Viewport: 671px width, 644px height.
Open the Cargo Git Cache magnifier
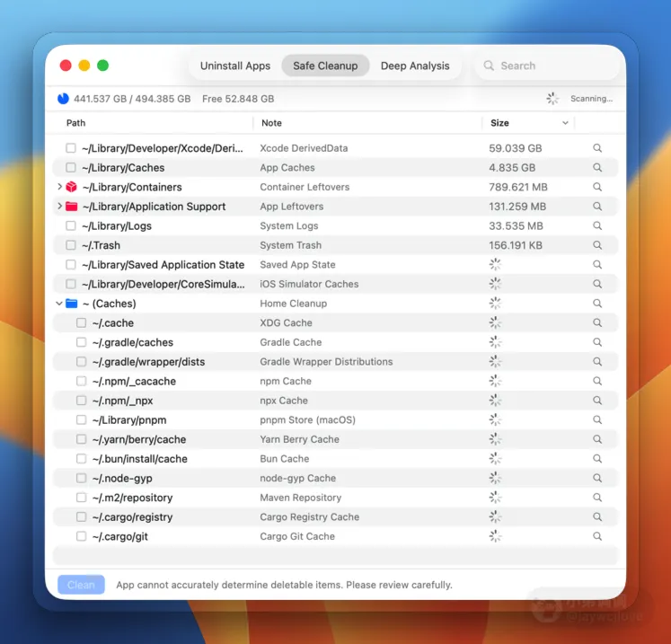pos(597,536)
